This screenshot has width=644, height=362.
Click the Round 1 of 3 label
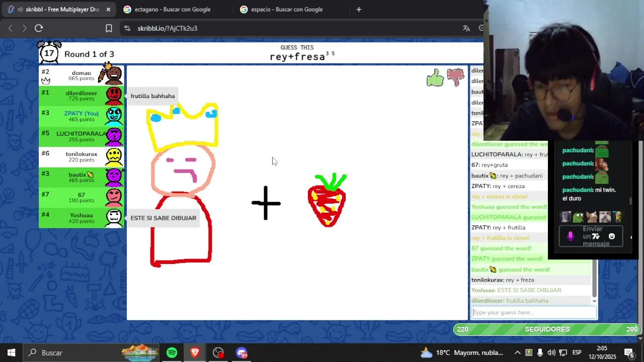(89, 54)
